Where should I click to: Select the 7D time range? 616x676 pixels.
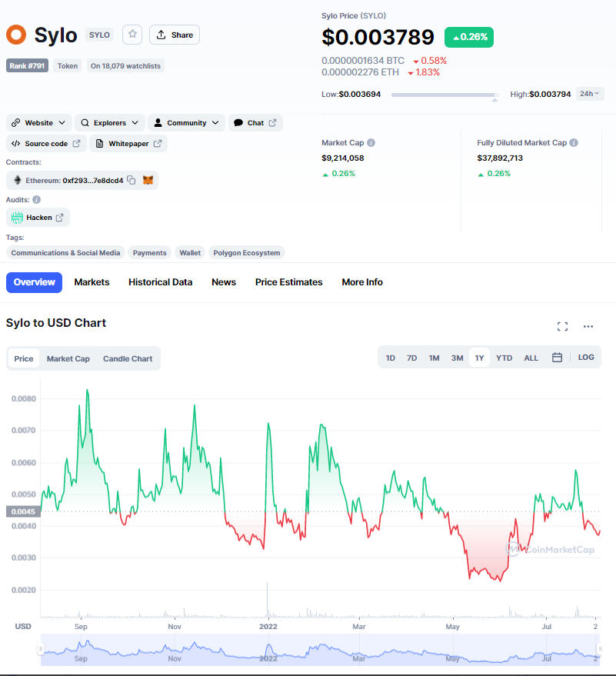click(x=411, y=358)
